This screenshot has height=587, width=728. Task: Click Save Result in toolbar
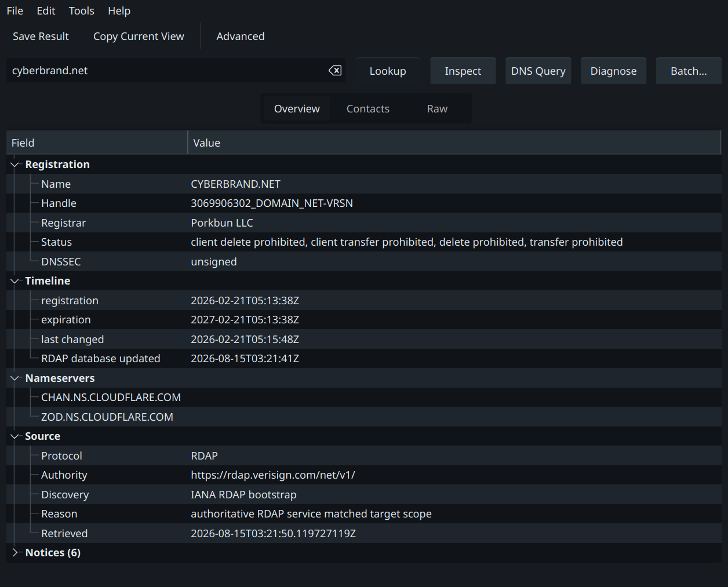(x=41, y=37)
